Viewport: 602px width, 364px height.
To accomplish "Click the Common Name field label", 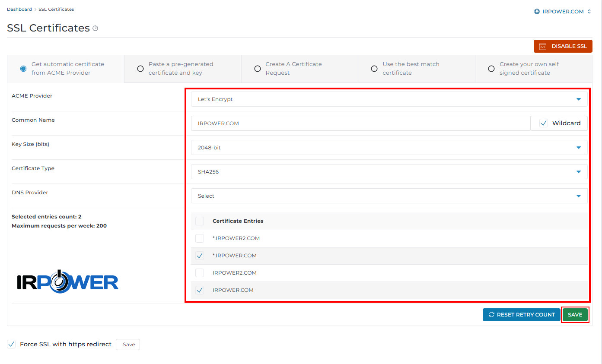I will 33,120.
